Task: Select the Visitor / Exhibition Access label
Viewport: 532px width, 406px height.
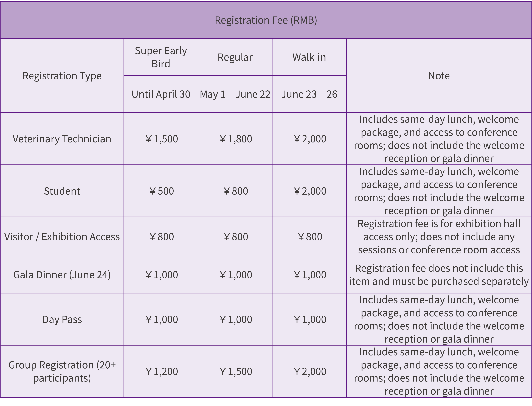Action: pos(62,237)
